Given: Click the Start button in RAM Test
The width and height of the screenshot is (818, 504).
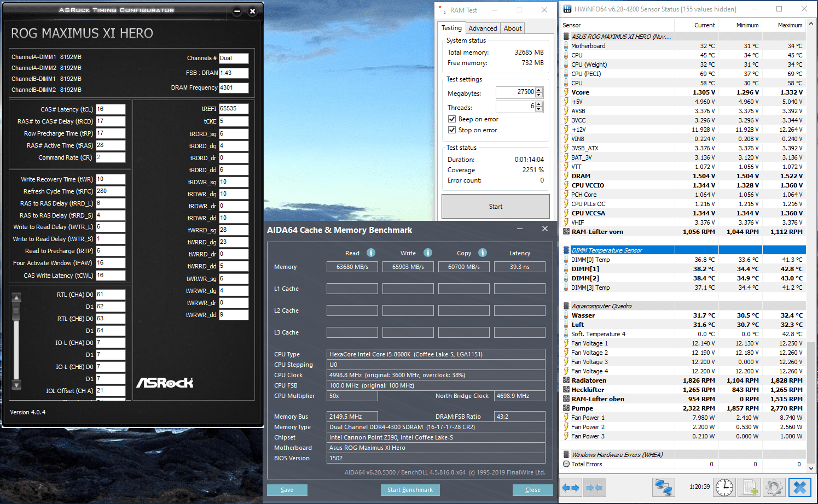Looking at the screenshot, I should pos(496,207).
